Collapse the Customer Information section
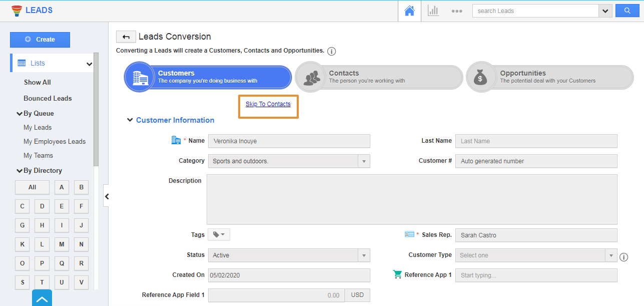This screenshot has height=306, width=644. [130, 120]
